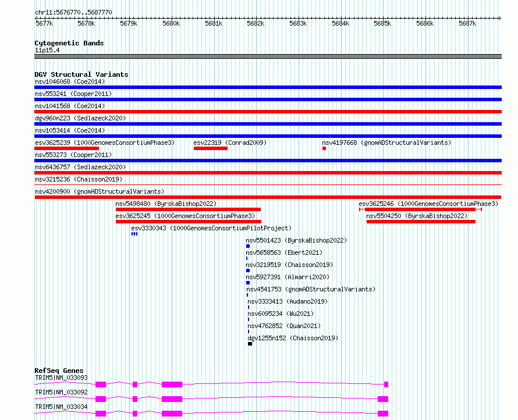Click the chr11:5676770..5687770 coordinate text

point(73,13)
